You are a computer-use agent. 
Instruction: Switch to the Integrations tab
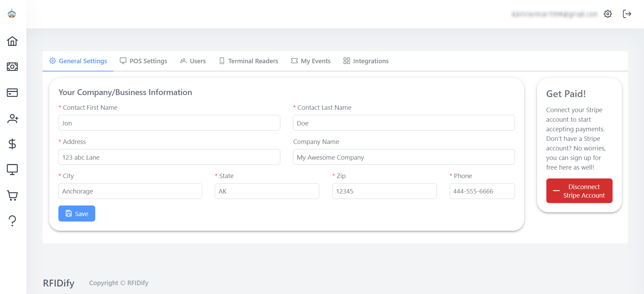coord(366,61)
